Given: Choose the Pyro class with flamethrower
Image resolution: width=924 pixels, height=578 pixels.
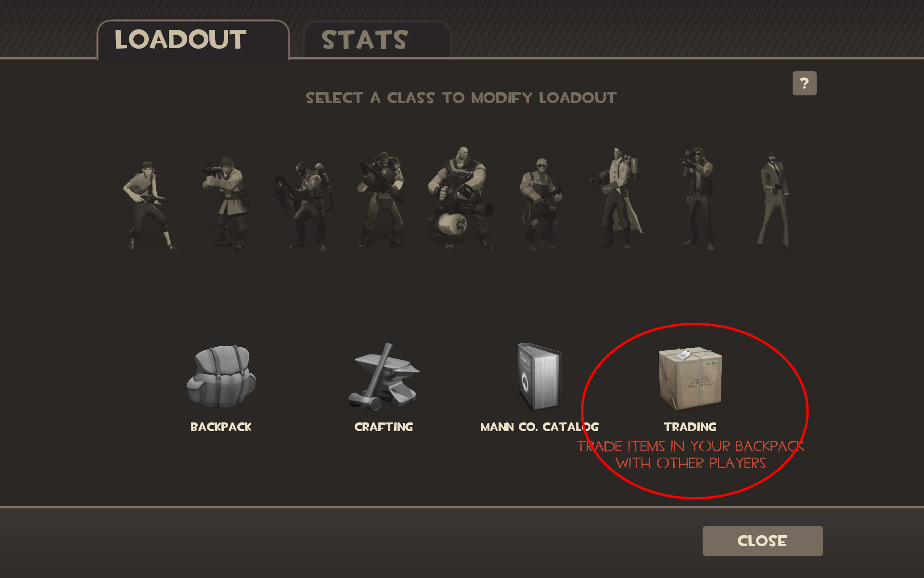Looking at the screenshot, I should coord(303,206).
